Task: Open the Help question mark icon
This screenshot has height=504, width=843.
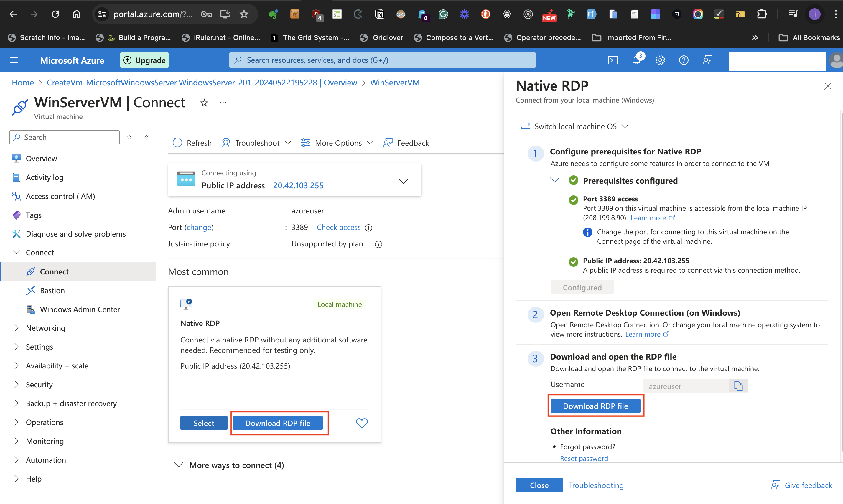Action: (x=684, y=60)
